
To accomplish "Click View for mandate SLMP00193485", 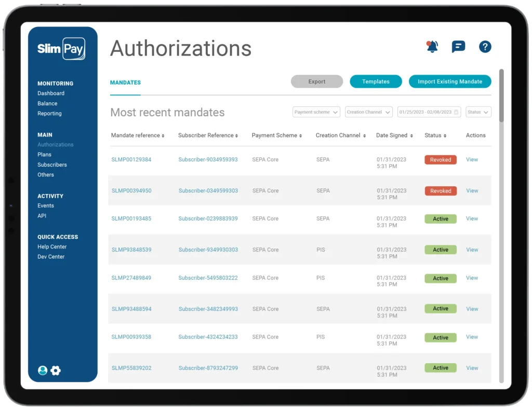I will tap(472, 218).
